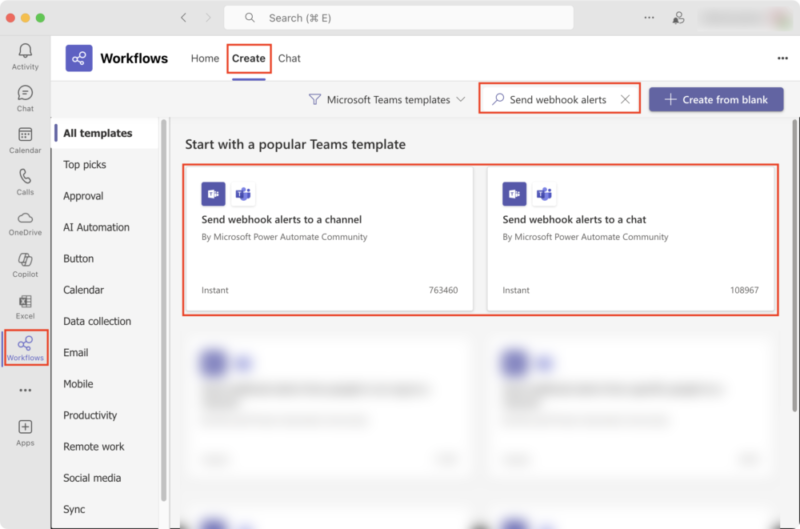Select All templates category
This screenshot has width=800, height=529.
coord(106,133)
